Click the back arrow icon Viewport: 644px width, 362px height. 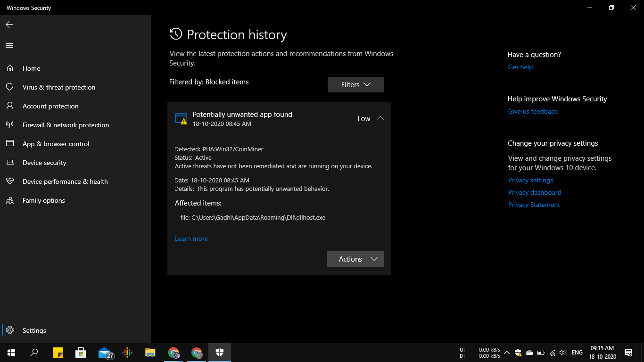tap(9, 25)
